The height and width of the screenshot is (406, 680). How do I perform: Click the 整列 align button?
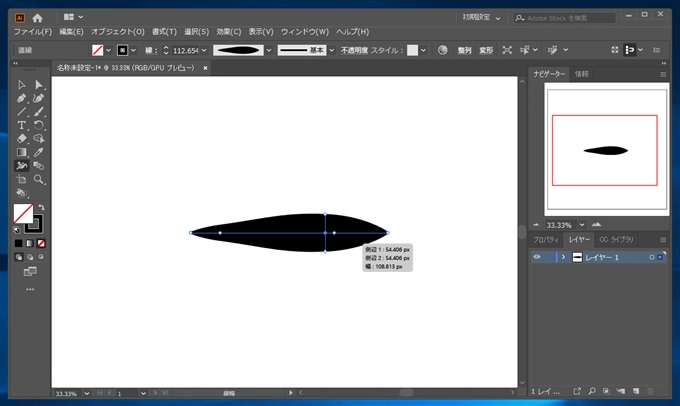464,50
